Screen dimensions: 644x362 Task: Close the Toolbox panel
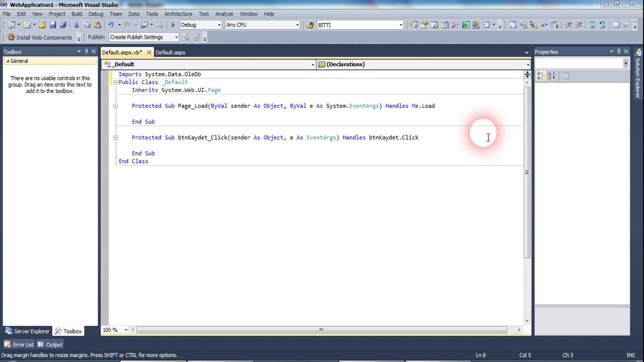(94, 51)
